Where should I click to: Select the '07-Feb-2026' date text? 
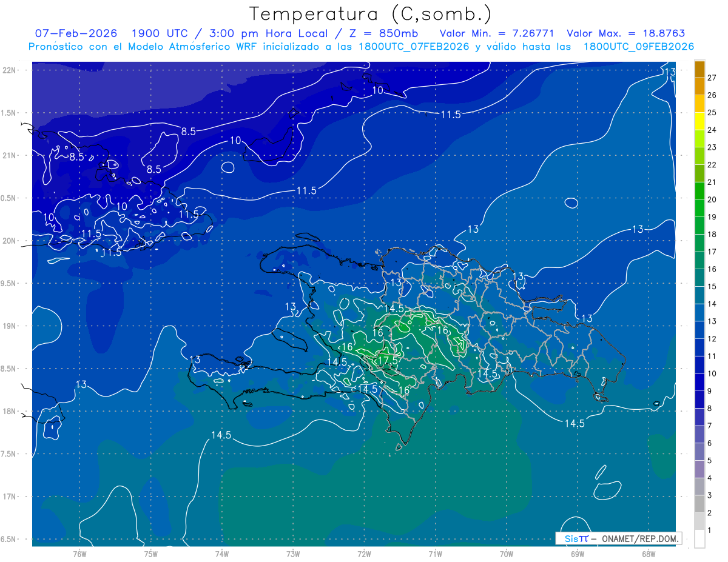(x=75, y=33)
